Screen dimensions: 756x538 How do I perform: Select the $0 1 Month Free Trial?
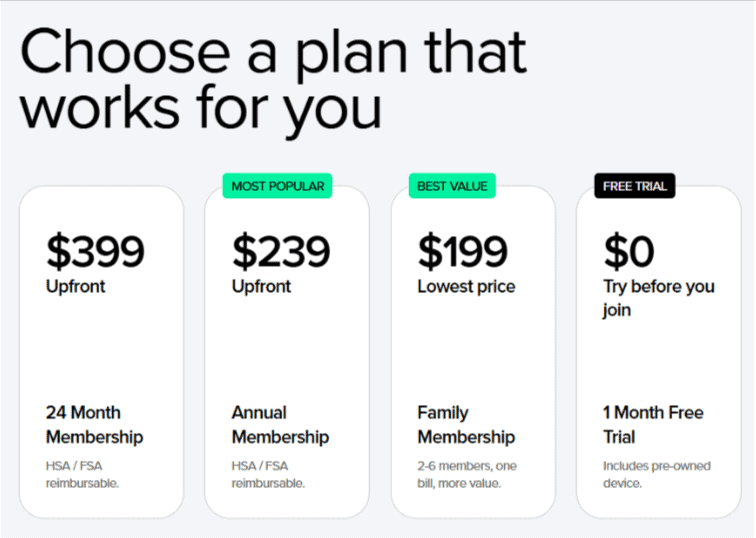coord(658,350)
